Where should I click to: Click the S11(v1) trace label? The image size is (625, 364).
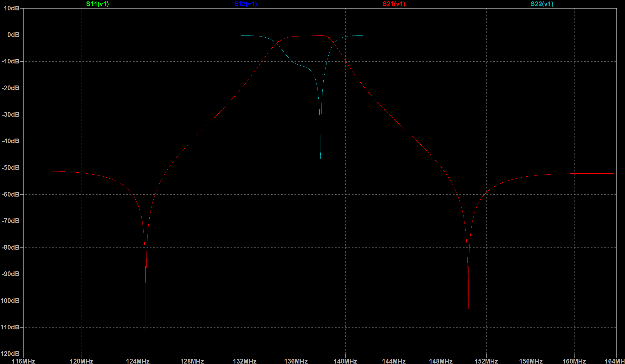[97, 4]
